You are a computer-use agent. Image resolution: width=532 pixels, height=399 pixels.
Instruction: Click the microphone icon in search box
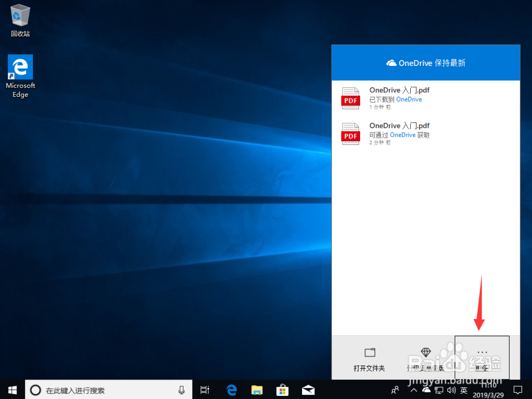(x=181, y=390)
